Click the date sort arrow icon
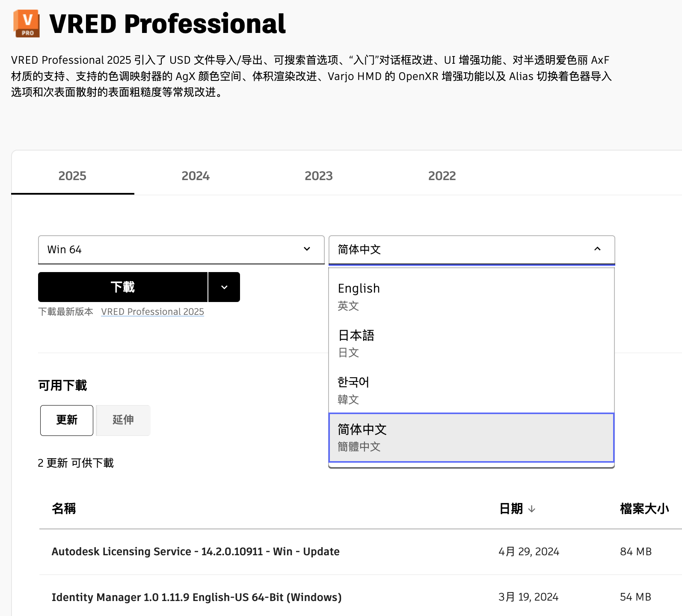This screenshot has height=616, width=682. tap(531, 509)
